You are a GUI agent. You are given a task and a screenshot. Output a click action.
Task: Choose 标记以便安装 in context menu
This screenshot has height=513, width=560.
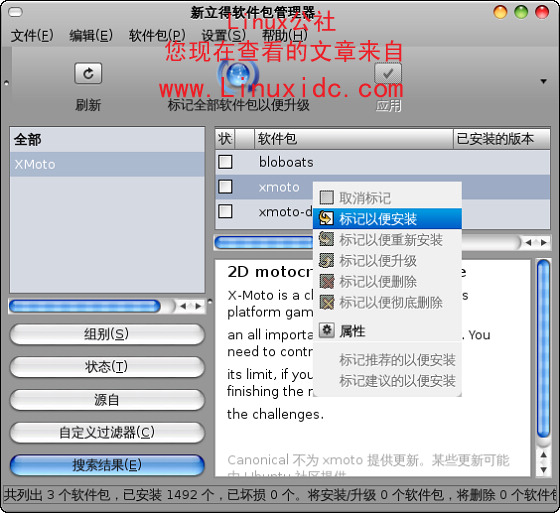[387, 219]
